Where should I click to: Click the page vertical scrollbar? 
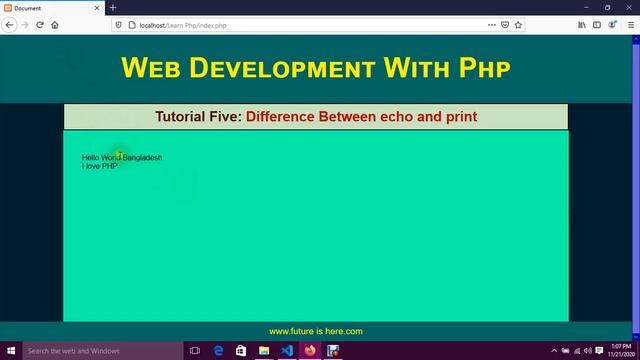[x=636, y=188]
